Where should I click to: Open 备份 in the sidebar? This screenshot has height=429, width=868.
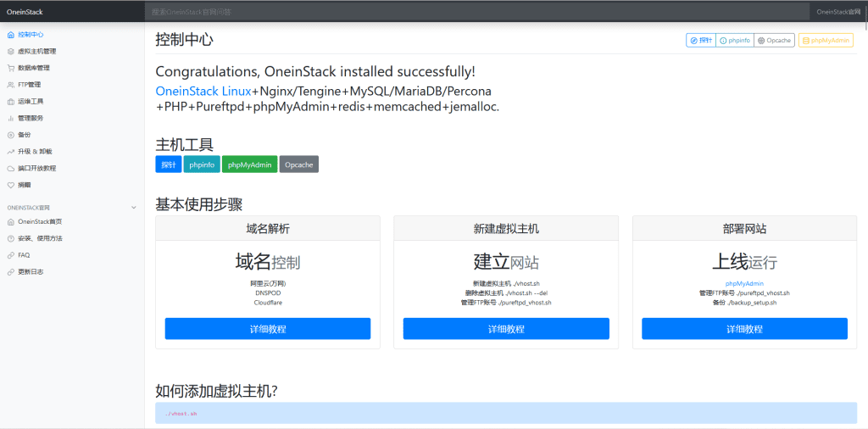coord(24,135)
